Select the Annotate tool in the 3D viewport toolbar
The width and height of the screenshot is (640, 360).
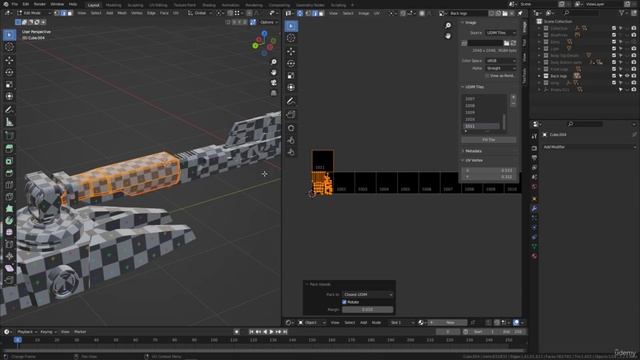point(9,109)
